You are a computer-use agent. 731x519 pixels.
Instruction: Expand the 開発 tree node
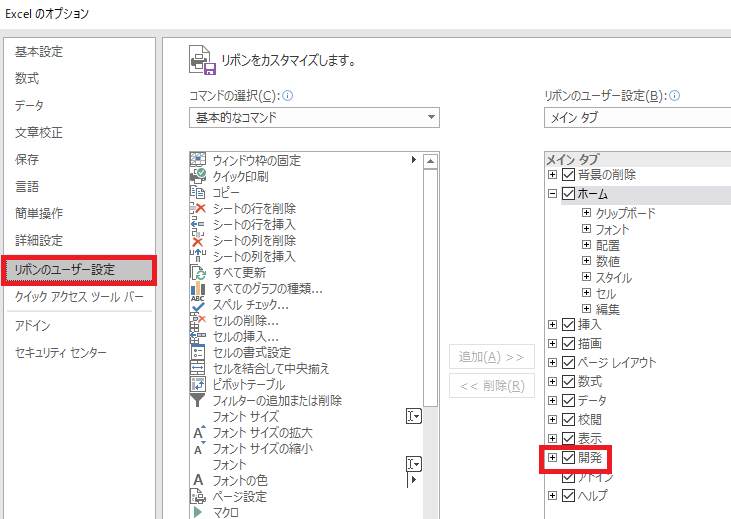click(552, 457)
